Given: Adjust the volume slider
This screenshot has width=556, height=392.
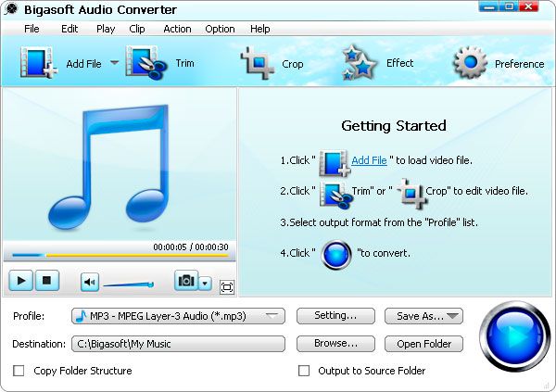Looking at the screenshot, I should [129, 285].
